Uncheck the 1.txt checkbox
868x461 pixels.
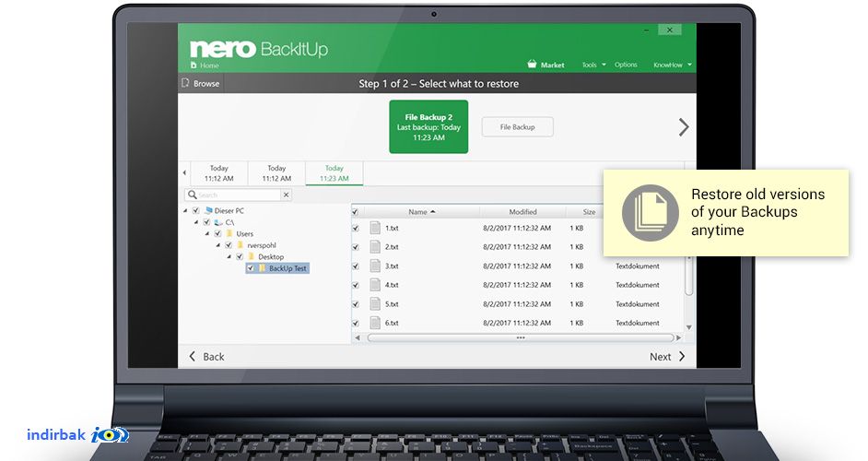pyautogui.click(x=356, y=228)
